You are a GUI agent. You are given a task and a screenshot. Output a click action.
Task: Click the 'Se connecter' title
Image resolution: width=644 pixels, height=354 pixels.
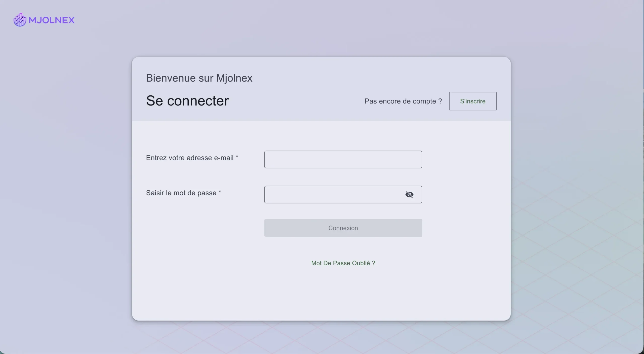[187, 101]
